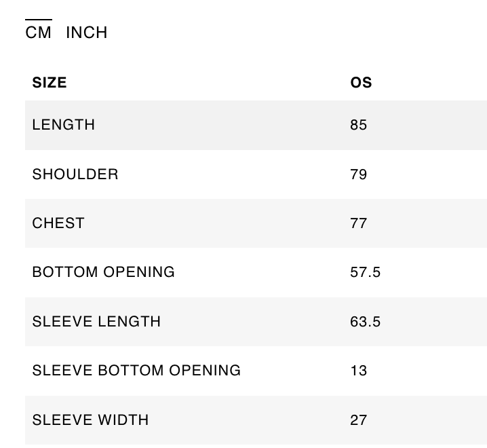This screenshot has height=448, width=487.
Task: Select the CM unit tab
Action: (x=39, y=33)
